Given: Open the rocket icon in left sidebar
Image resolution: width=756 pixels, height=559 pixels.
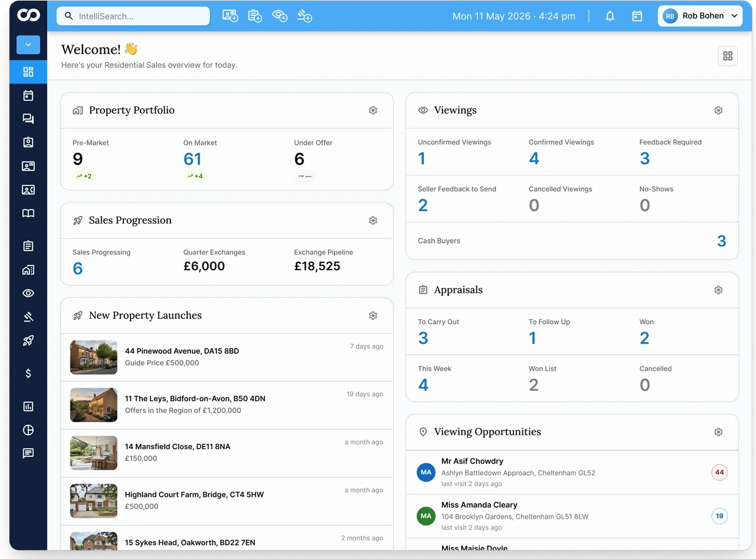Looking at the screenshot, I should [x=28, y=340].
